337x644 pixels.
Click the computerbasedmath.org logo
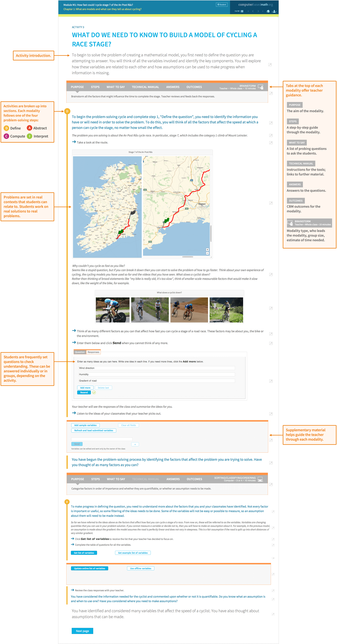pyautogui.click(x=256, y=5)
